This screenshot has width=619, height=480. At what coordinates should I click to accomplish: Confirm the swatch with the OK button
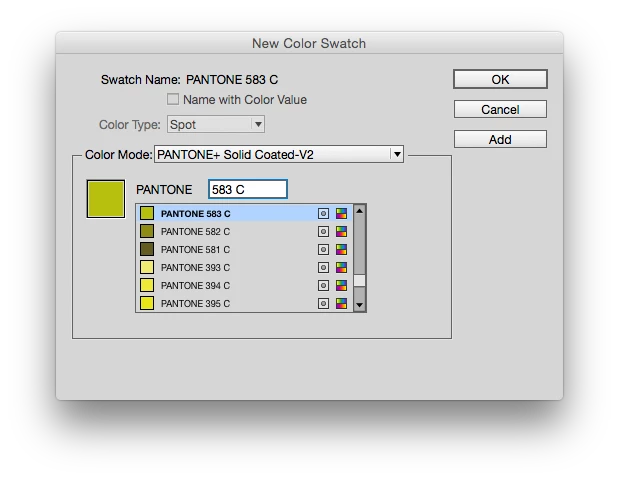tap(500, 79)
